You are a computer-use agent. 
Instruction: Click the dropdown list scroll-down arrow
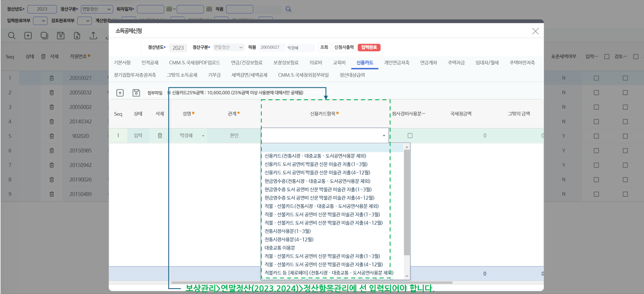(407, 276)
